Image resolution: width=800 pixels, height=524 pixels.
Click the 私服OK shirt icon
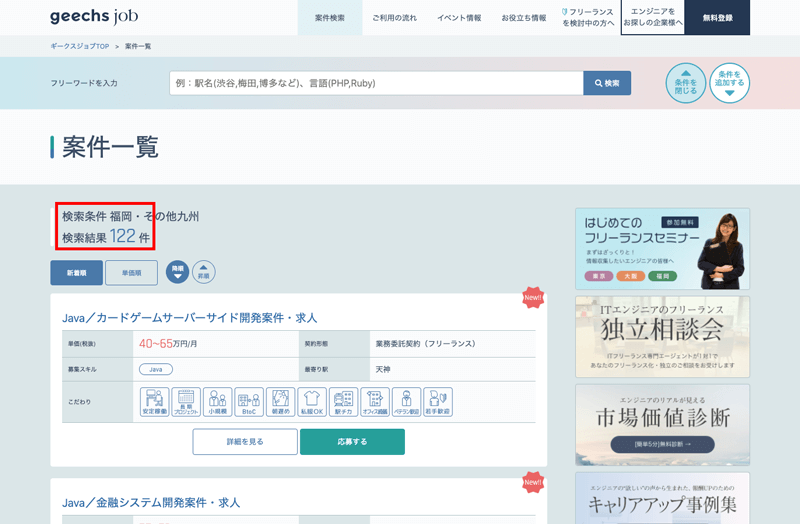tap(312, 402)
